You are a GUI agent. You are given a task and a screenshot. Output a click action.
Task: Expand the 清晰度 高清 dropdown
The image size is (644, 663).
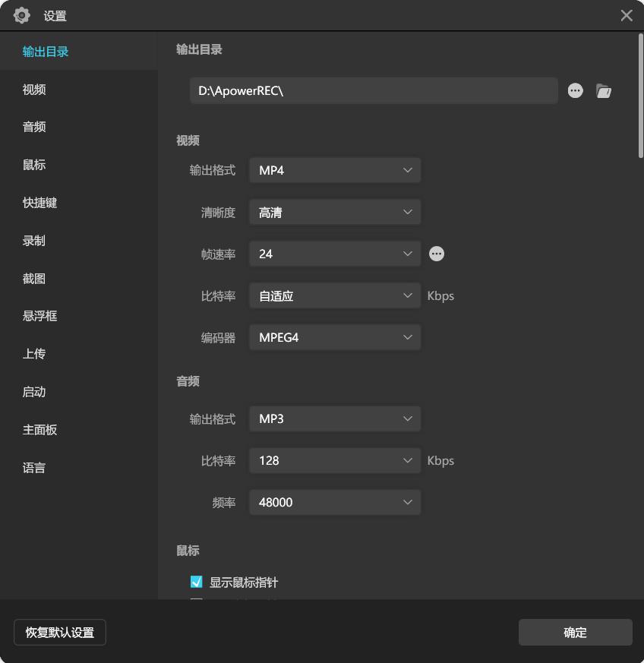pos(335,212)
